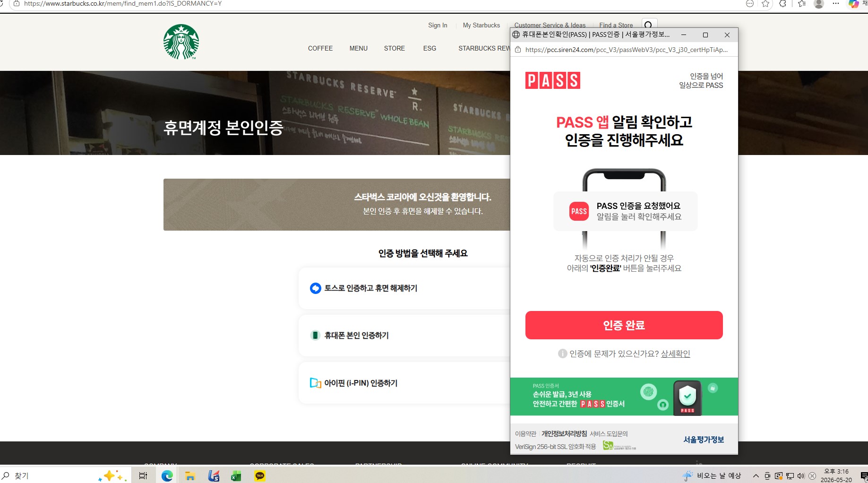Open the ESG navigation item
868x483 pixels.
[430, 48]
